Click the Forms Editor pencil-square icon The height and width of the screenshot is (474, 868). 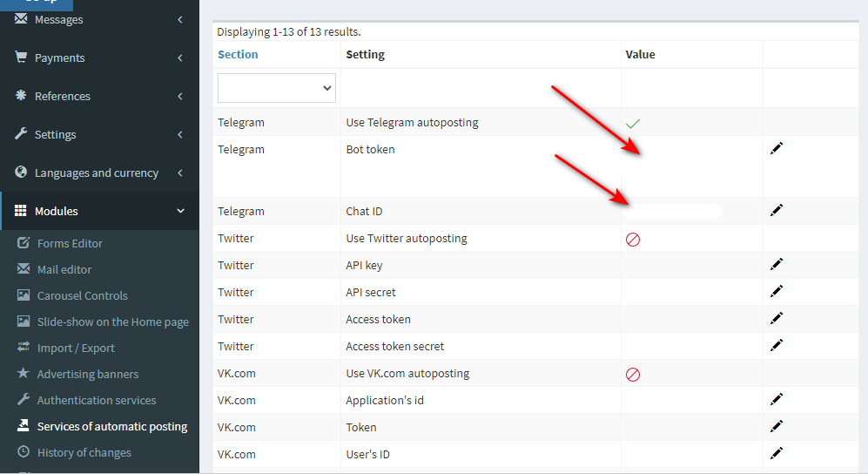24,242
